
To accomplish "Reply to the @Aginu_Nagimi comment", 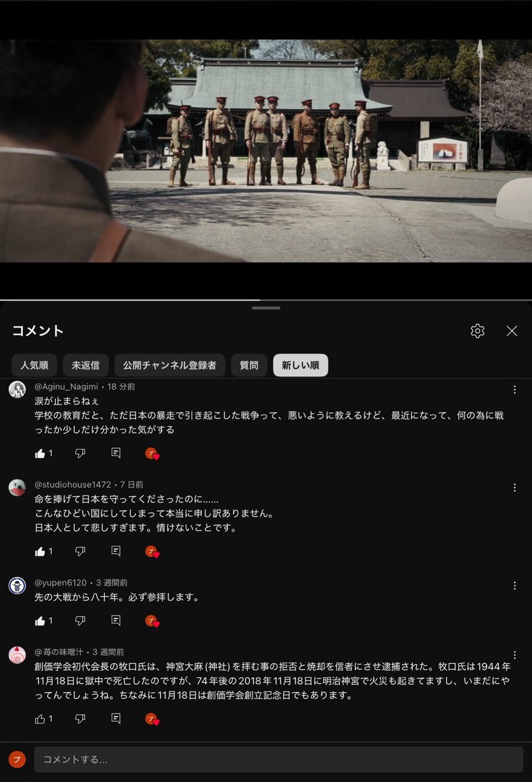I will [116, 453].
